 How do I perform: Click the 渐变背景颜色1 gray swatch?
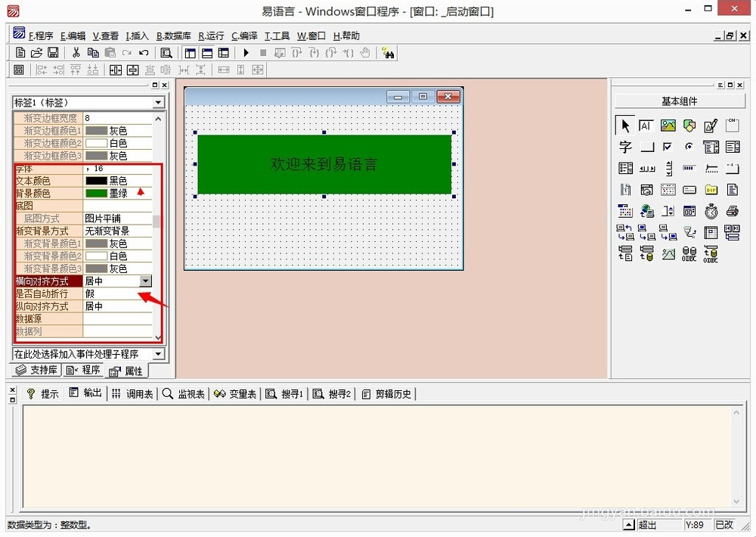[96, 244]
